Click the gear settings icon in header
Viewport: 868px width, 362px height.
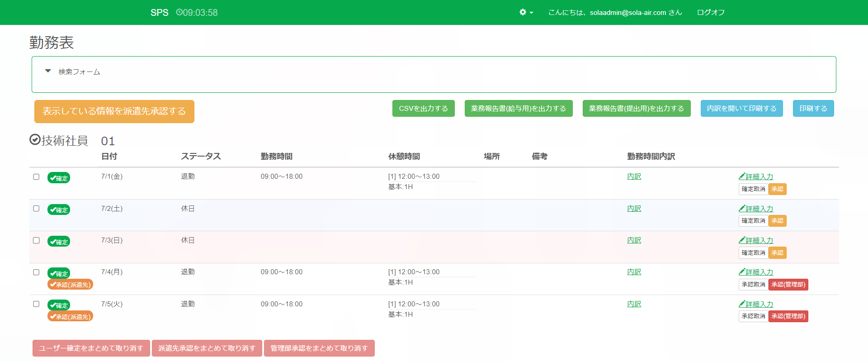pyautogui.click(x=523, y=12)
